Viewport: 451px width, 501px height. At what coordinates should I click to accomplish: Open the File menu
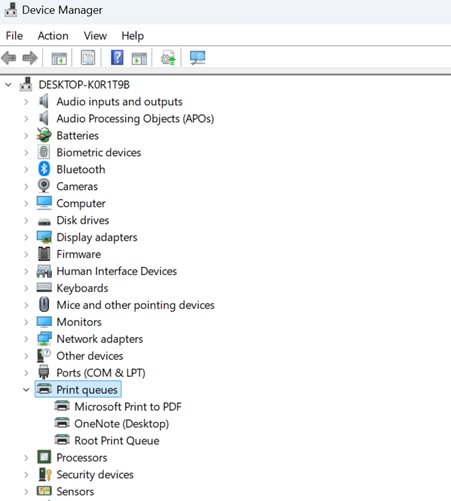(x=14, y=36)
